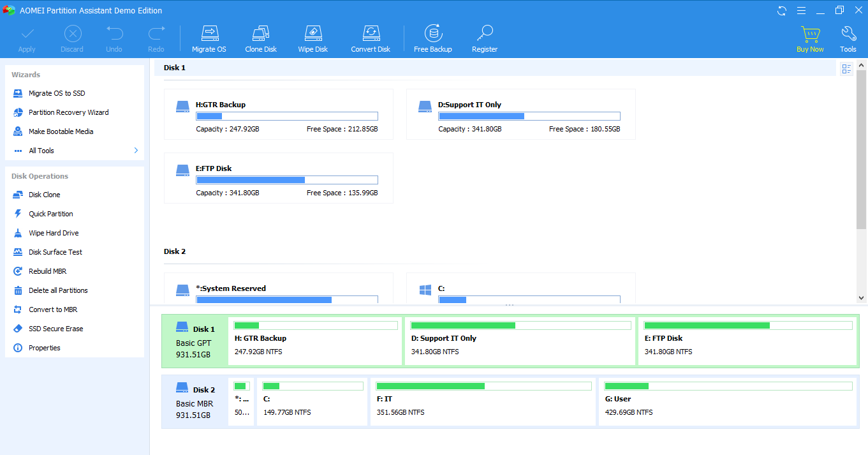Click the refresh icon in the title bar
Screen dimensions: 868x455
point(781,10)
